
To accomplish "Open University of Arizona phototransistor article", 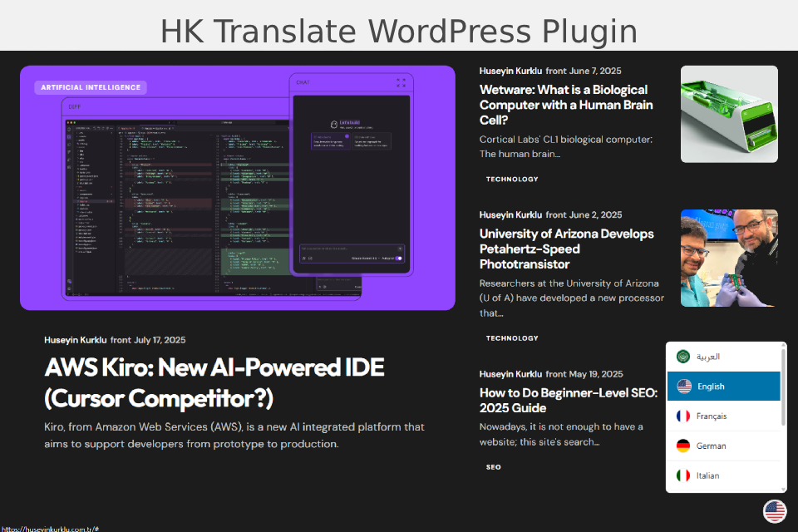I will pos(566,249).
